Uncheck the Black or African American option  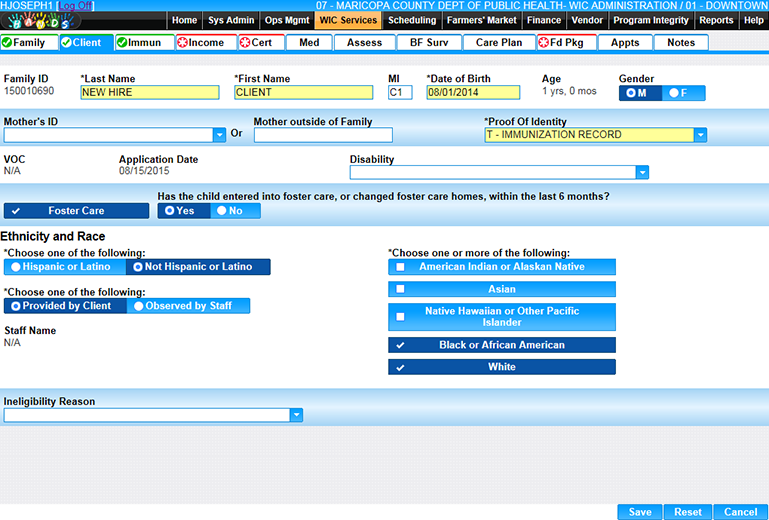401,345
